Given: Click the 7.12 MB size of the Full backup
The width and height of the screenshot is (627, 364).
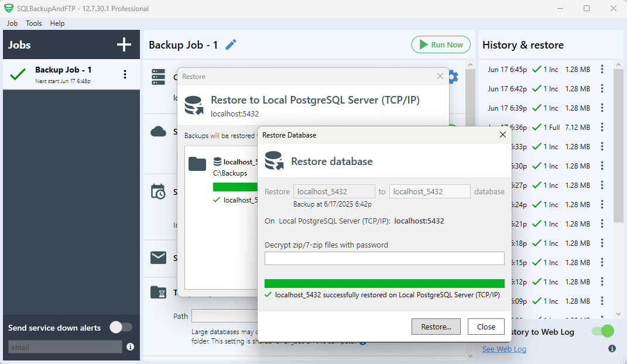Looking at the screenshot, I should click(x=577, y=127).
